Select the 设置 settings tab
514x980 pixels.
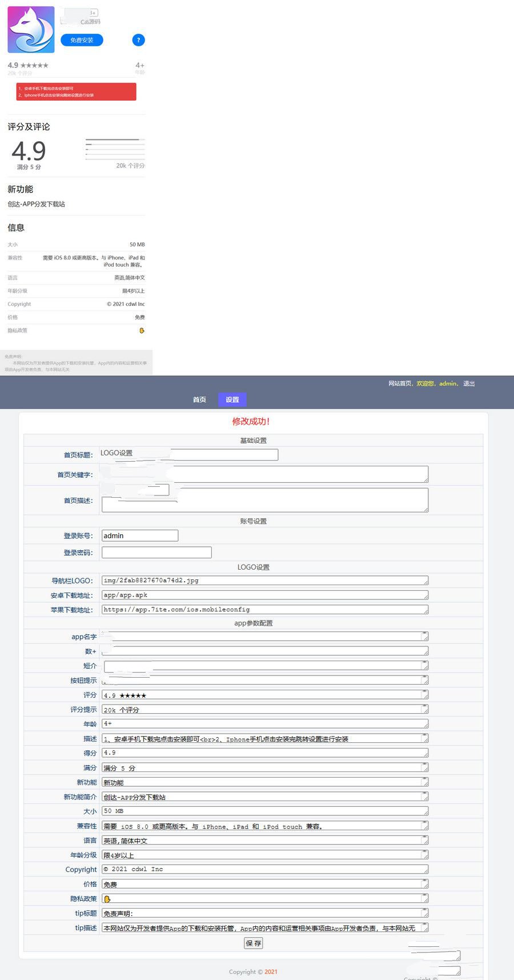tap(232, 399)
